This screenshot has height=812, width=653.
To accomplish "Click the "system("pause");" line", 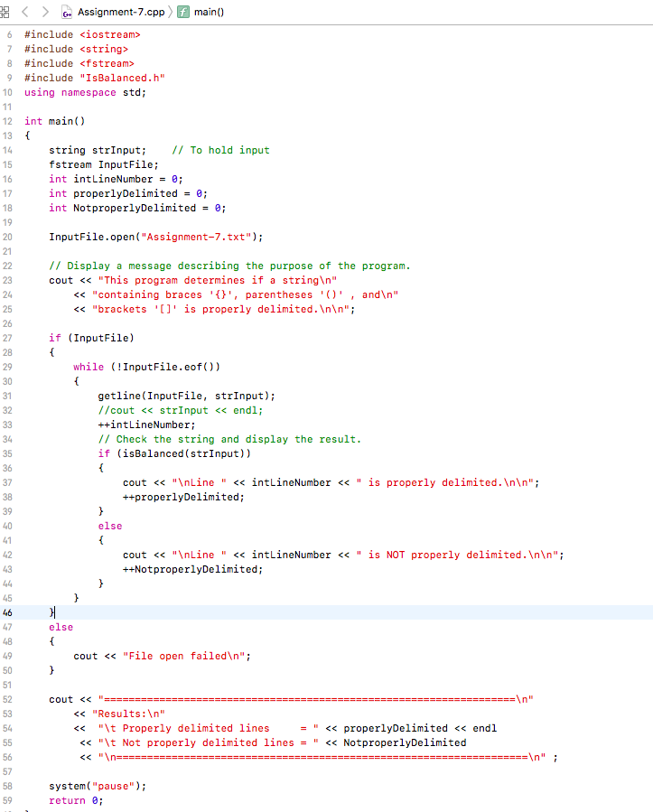I will (x=98, y=786).
